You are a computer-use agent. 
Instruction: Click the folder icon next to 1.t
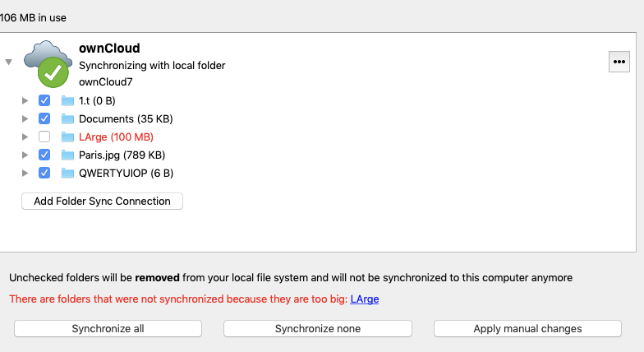pos(67,100)
